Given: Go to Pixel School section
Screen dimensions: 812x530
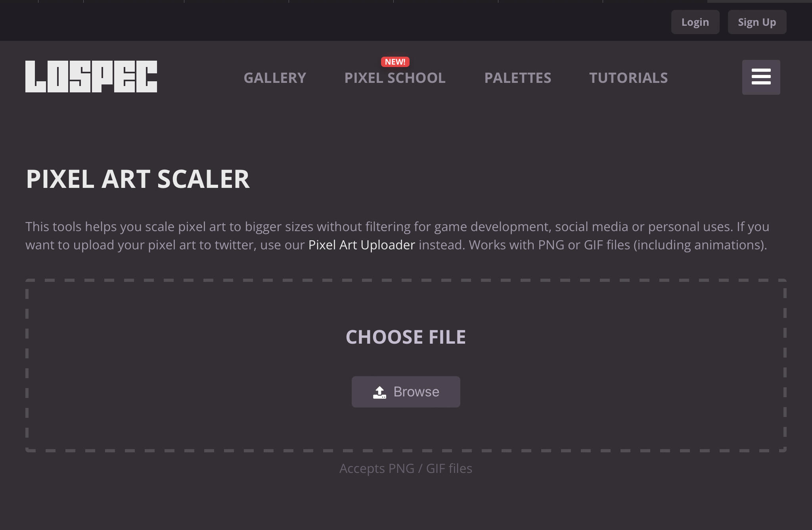Looking at the screenshot, I should pos(395,78).
